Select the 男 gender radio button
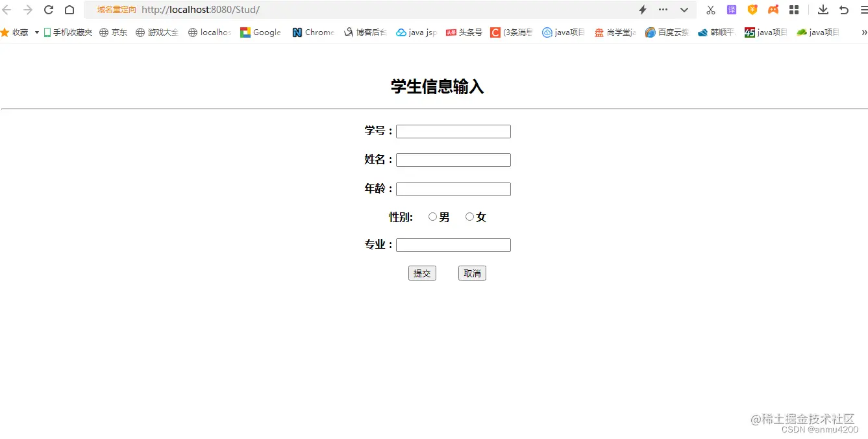This screenshot has height=439, width=868. pos(432,216)
